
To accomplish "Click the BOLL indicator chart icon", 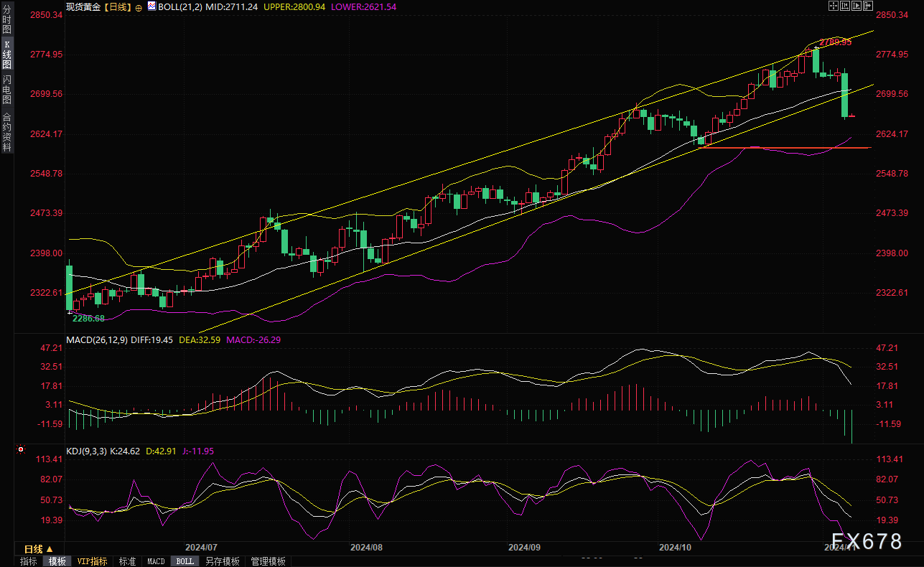I will pos(151,6).
